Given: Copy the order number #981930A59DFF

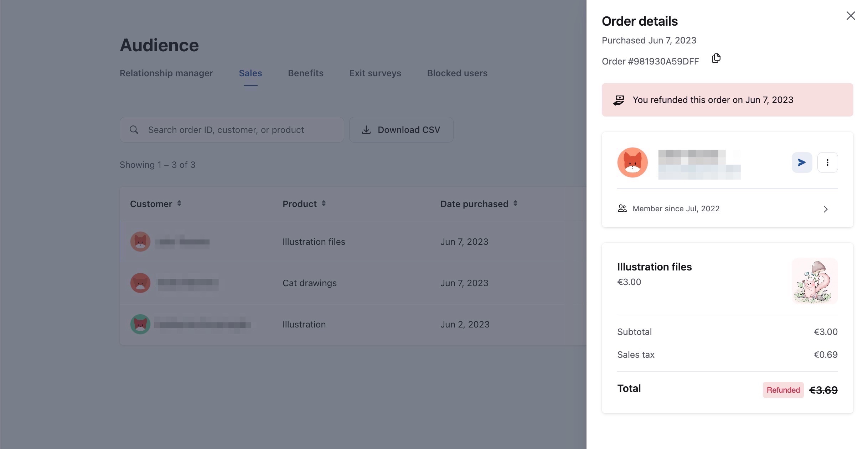Looking at the screenshot, I should click(716, 58).
